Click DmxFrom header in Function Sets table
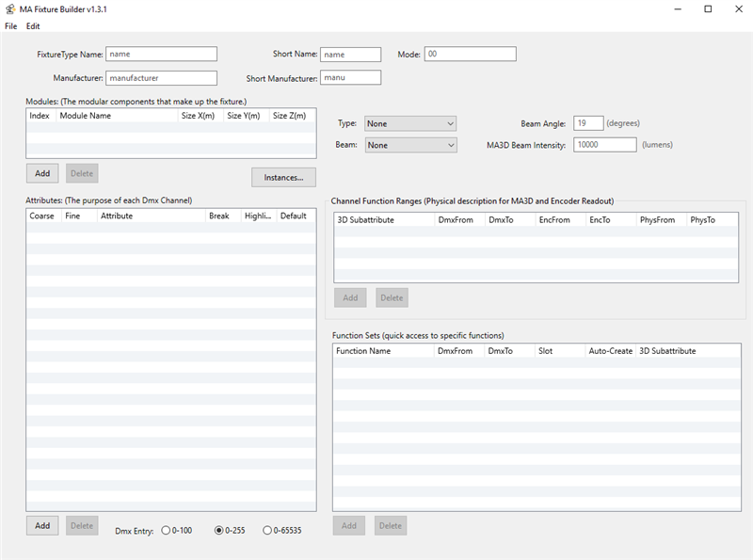Image resolution: width=753 pixels, height=560 pixels. coord(459,351)
